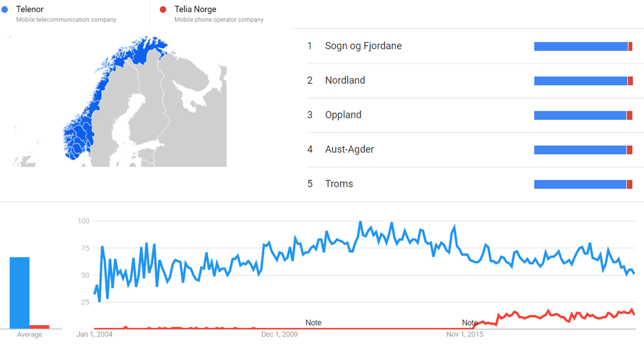
Task: Open the Troms region entry
Action: click(339, 184)
